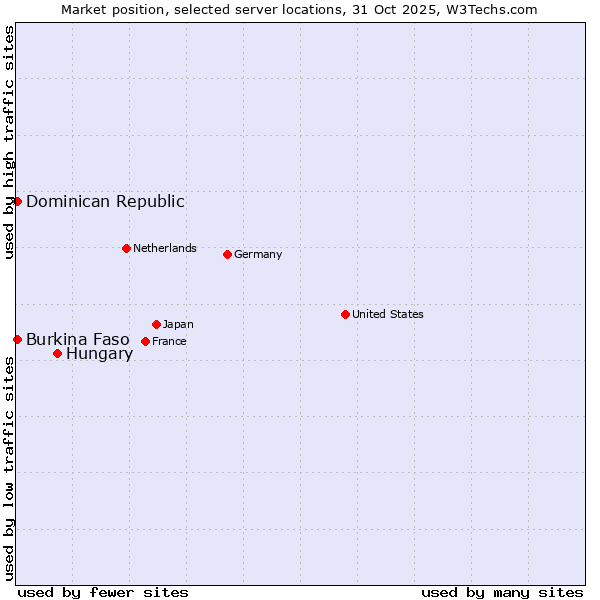Click the Netherlands label text
The image size is (600, 600).
click(164, 248)
